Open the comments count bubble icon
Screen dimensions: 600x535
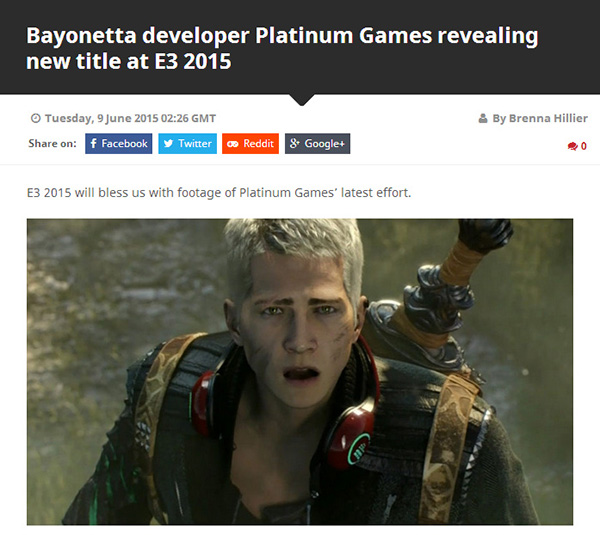(x=572, y=146)
